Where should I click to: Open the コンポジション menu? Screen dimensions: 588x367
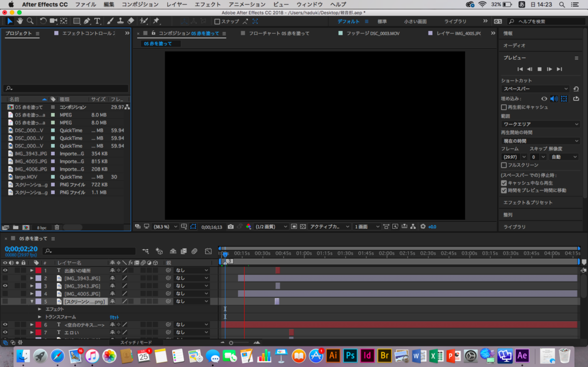pyautogui.click(x=140, y=5)
